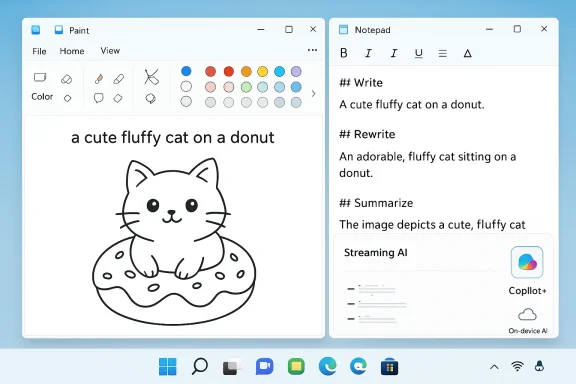Select the diamond shape next to speech bubble
Viewport: 576px width, 384px height.
click(x=118, y=98)
